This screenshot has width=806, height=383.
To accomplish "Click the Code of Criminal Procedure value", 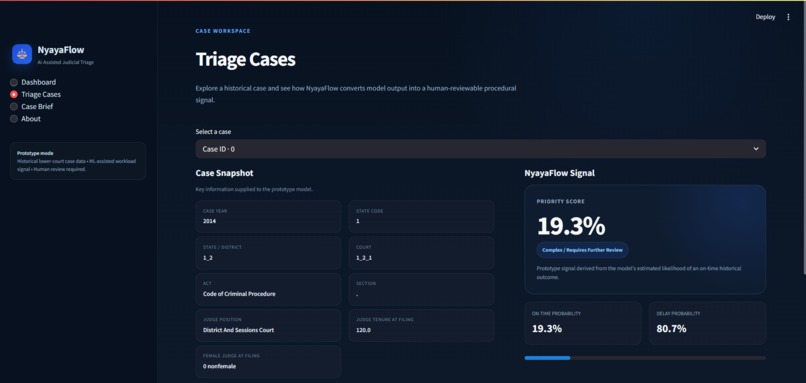I will point(239,294).
